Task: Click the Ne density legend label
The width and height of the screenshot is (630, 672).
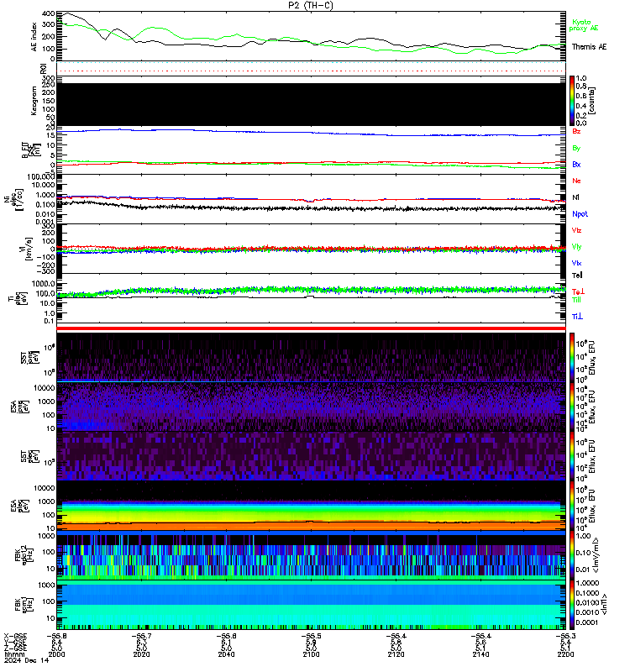Action: [576, 181]
